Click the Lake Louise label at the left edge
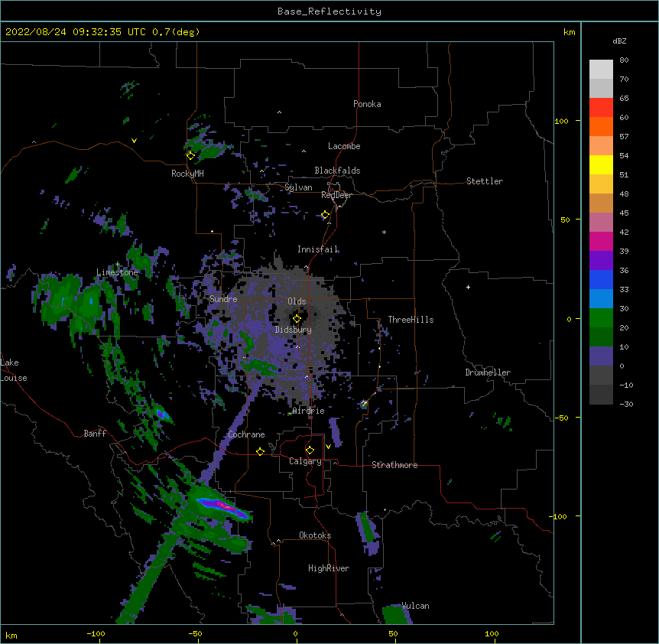659x644 pixels. (x=14, y=370)
